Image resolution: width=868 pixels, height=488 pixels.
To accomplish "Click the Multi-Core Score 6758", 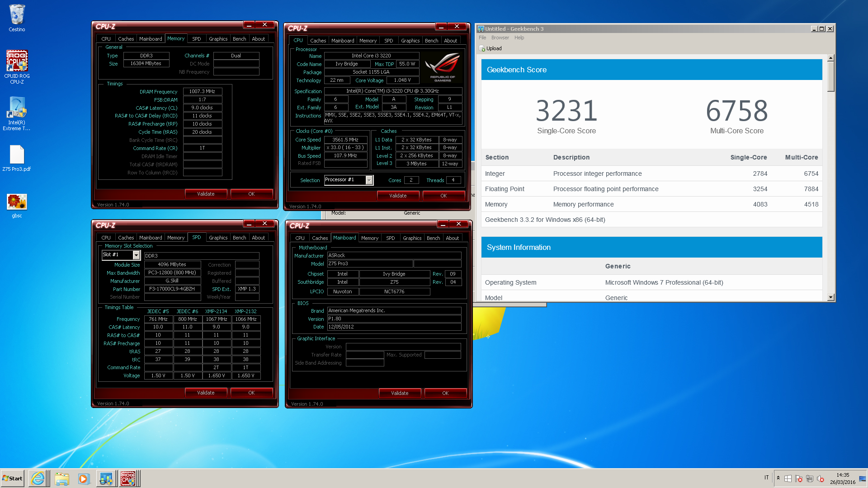I will 737,111.
